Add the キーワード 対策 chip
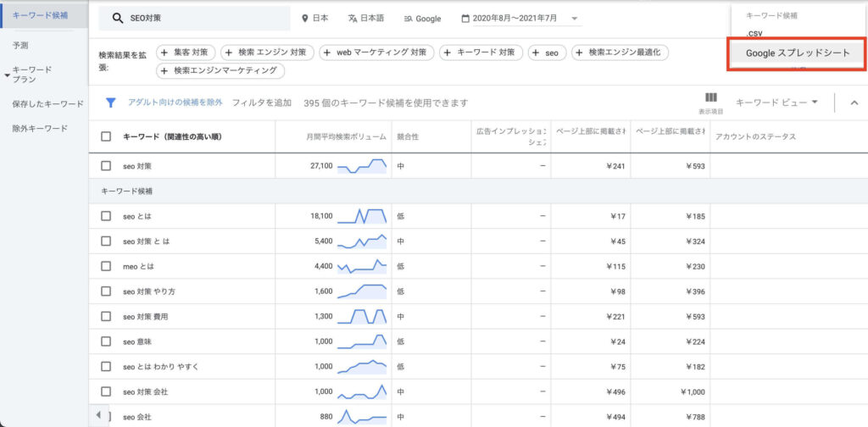The image size is (868, 427). 481,53
